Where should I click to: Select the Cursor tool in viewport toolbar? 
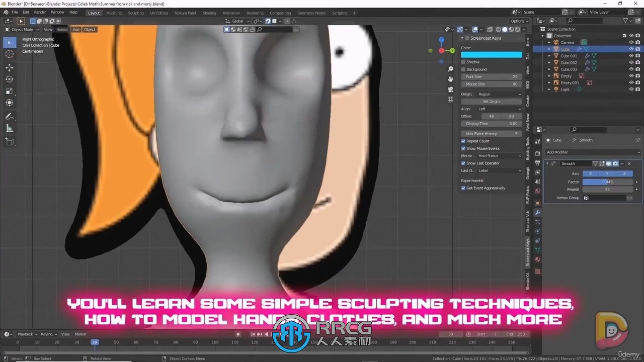(10, 54)
